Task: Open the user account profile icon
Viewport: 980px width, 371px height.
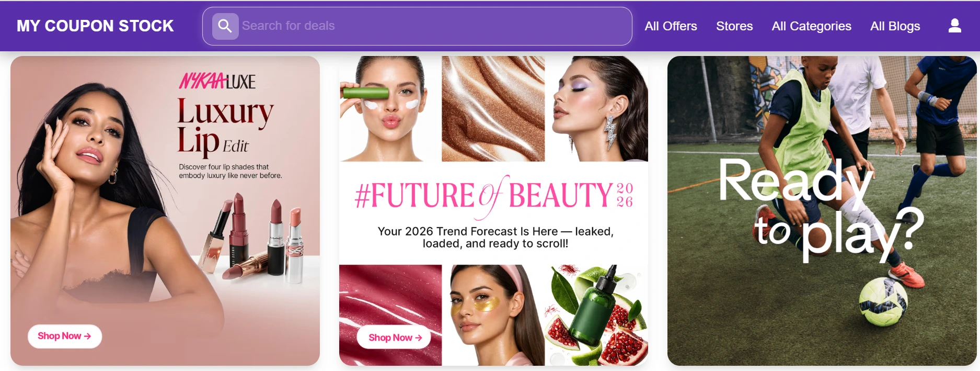Action: pyautogui.click(x=954, y=26)
